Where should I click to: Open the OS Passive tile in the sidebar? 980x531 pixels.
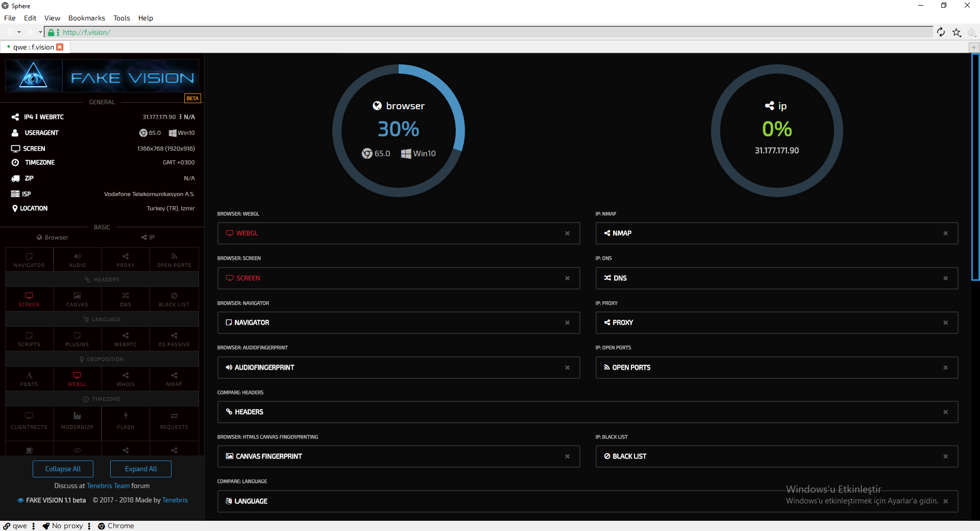(x=174, y=339)
